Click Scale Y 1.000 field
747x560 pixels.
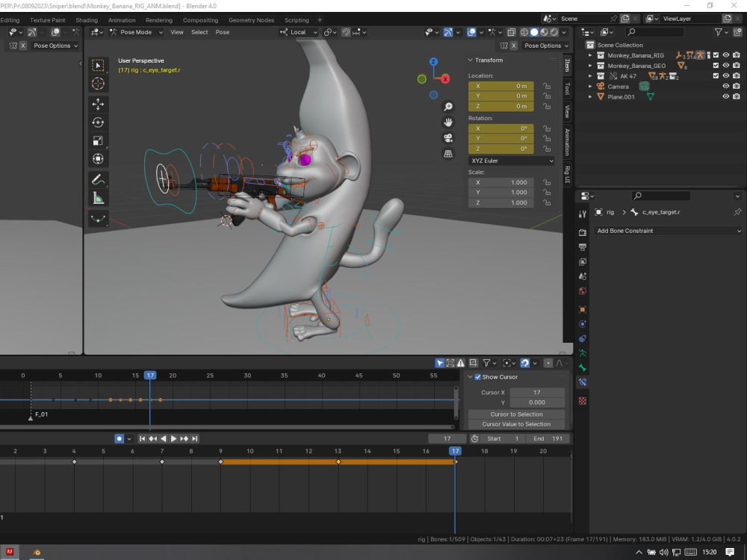500,193
